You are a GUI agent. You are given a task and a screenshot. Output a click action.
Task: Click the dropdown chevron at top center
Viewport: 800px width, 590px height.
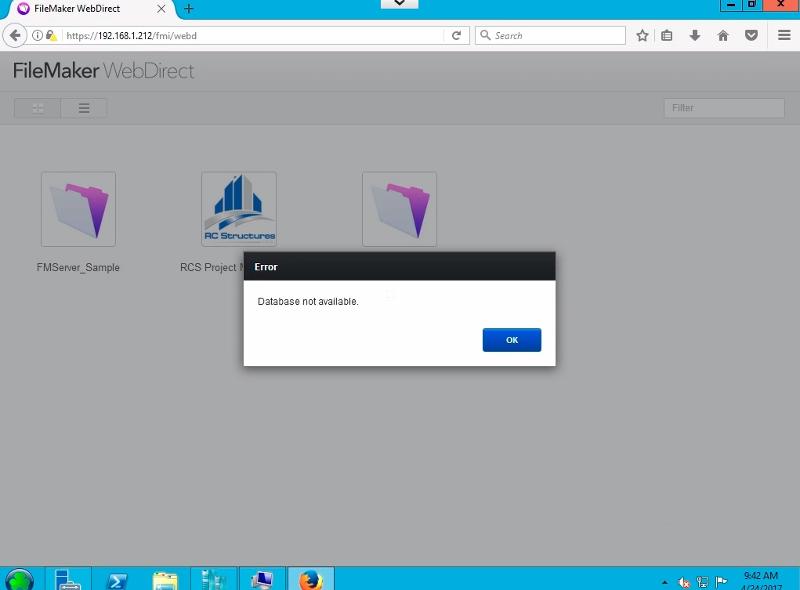tap(399, 4)
